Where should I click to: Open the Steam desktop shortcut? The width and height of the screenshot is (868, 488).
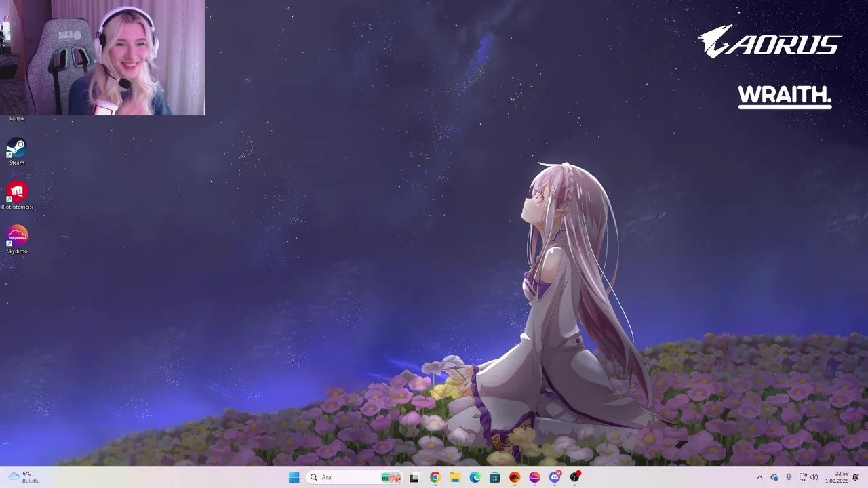click(x=17, y=151)
